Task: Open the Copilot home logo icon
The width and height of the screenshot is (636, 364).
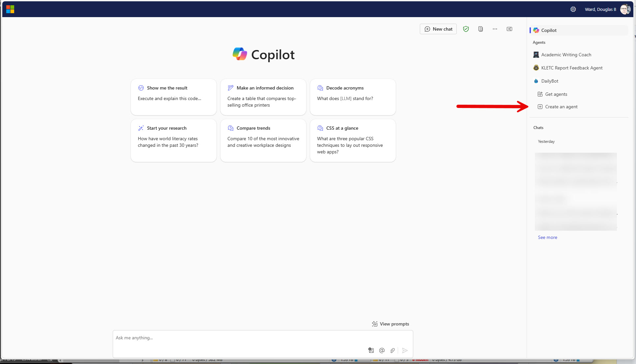Action: coord(536,30)
